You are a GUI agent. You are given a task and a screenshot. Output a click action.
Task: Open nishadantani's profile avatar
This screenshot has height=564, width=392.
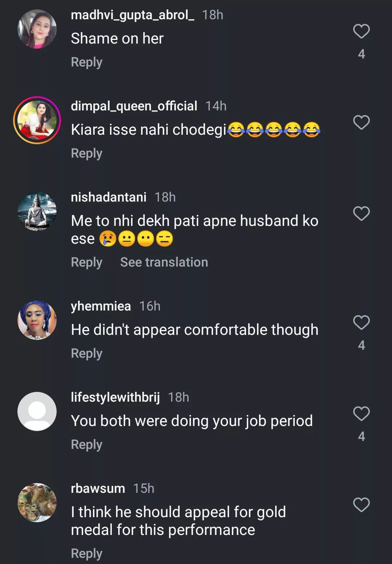click(x=37, y=211)
